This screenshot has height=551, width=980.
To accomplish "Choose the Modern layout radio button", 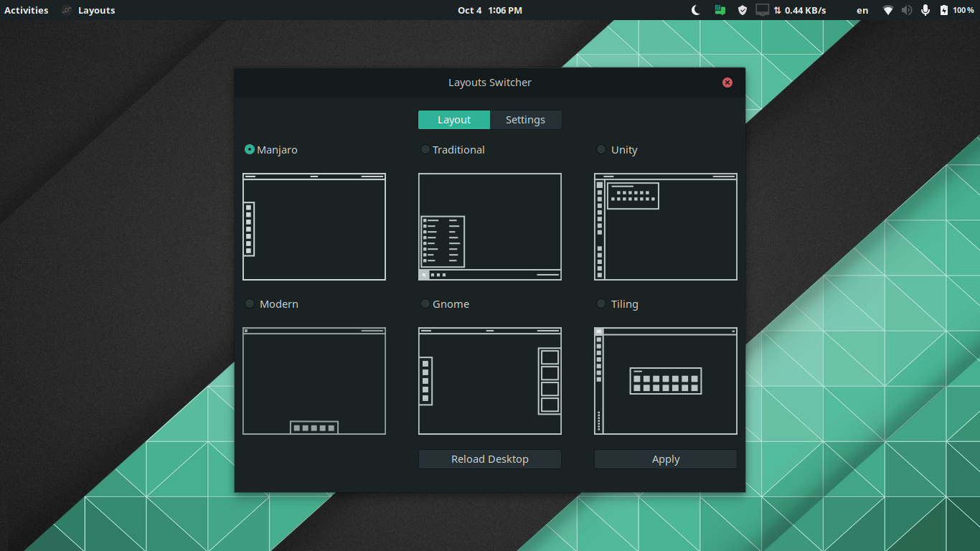I will point(250,303).
